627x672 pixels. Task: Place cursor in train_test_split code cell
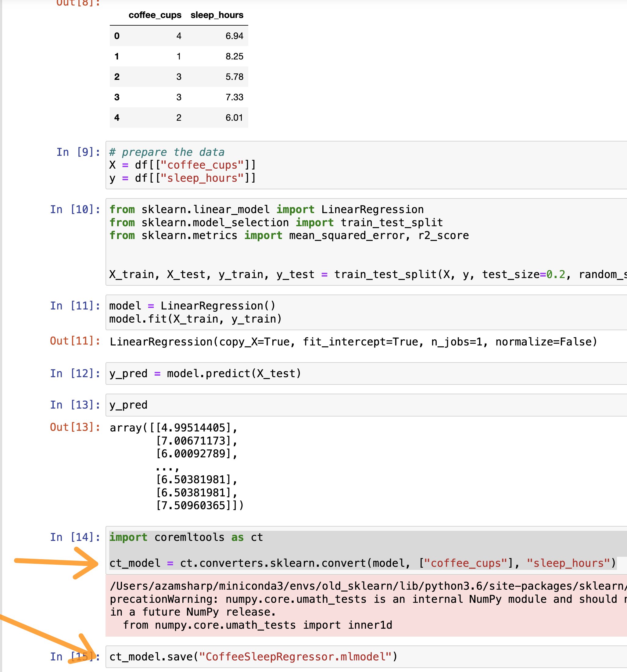coord(338,274)
